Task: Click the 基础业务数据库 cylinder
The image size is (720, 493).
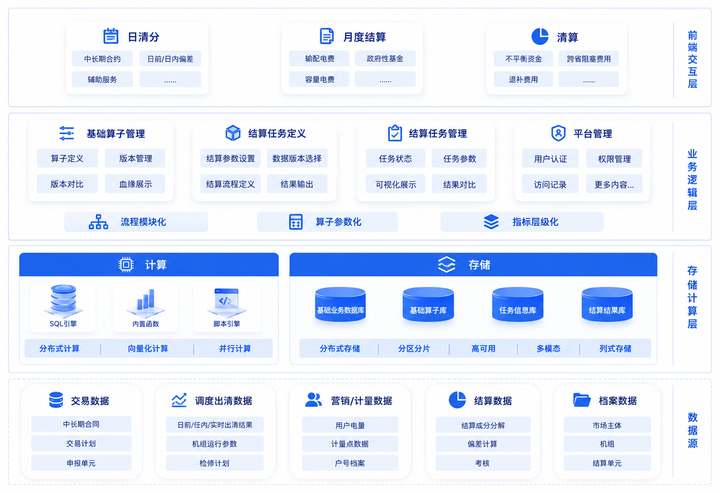Action: click(340, 306)
